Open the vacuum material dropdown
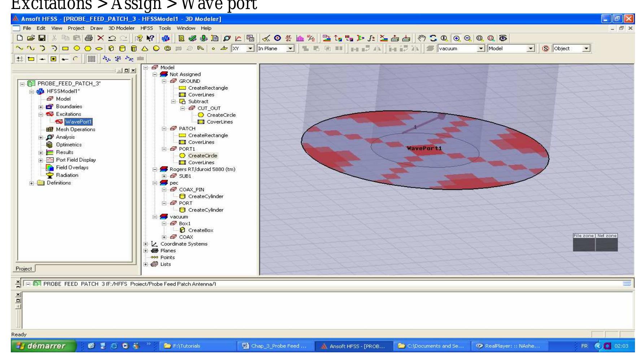 coord(480,48)
